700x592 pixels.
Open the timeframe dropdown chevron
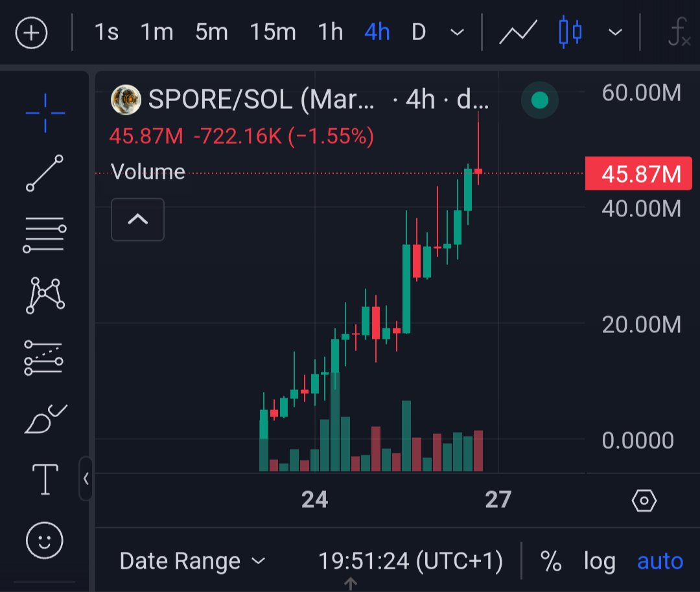pos(457,32)
